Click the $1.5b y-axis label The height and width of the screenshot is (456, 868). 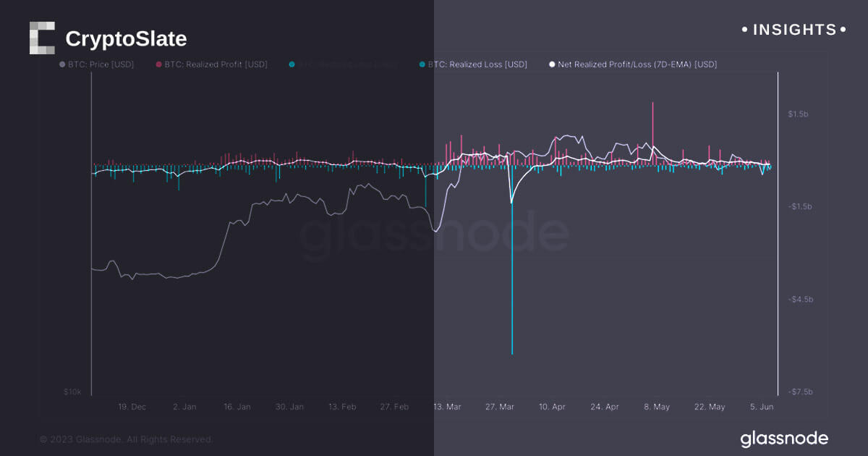[x=800, y=114]
